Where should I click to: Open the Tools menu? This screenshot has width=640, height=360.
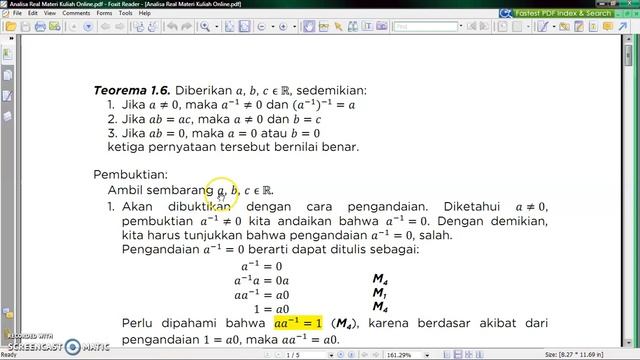(125, 13)
